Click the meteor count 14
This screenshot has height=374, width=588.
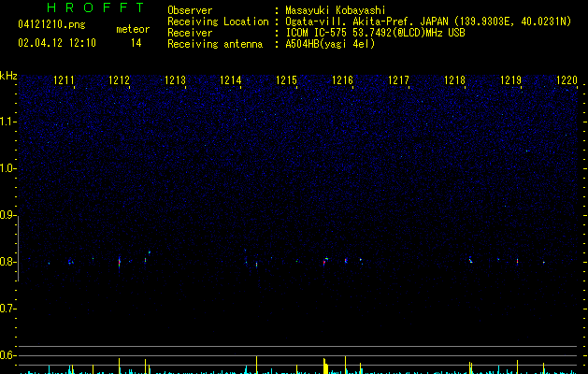coord(136,43)
